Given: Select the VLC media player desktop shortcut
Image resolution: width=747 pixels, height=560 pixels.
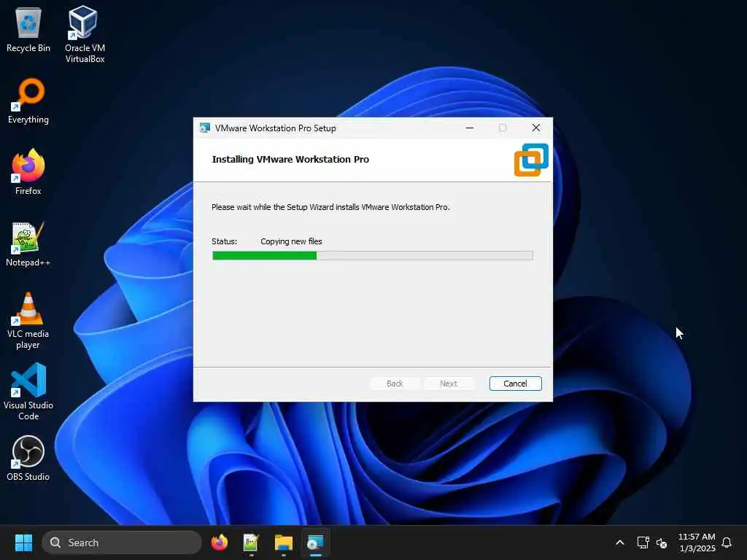Looking at the screenshot, I should click(28, 321).
